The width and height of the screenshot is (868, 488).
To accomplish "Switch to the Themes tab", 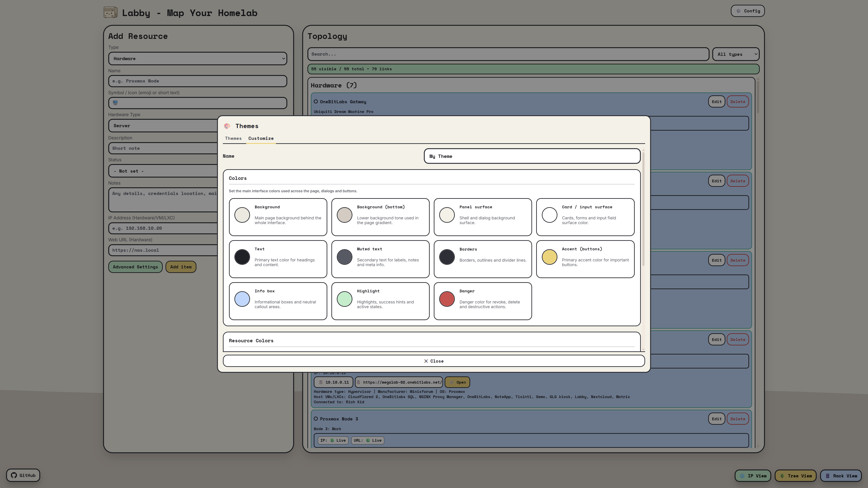I will 233,138.
